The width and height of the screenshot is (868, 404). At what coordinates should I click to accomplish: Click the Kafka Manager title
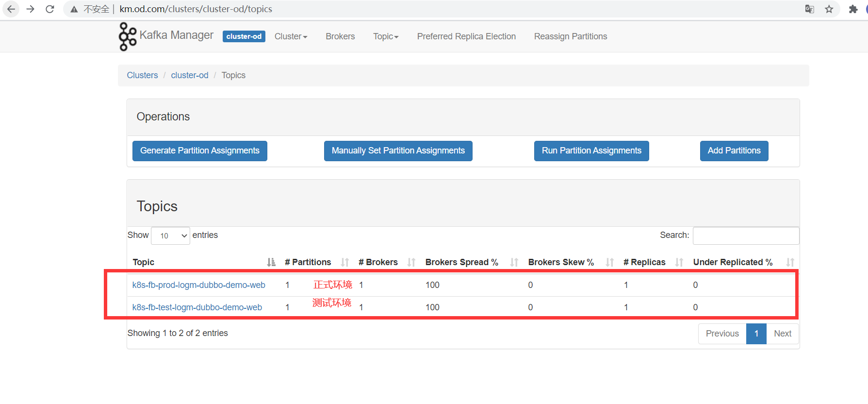[x=177, y=35]
